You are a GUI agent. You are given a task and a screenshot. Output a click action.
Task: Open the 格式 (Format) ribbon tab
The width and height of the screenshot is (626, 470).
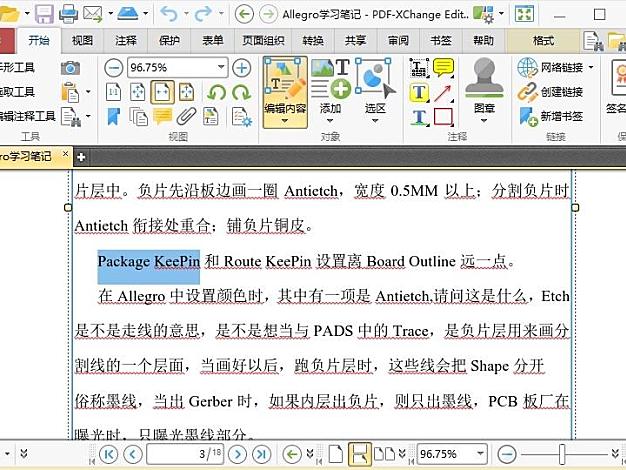coord(543,40)
